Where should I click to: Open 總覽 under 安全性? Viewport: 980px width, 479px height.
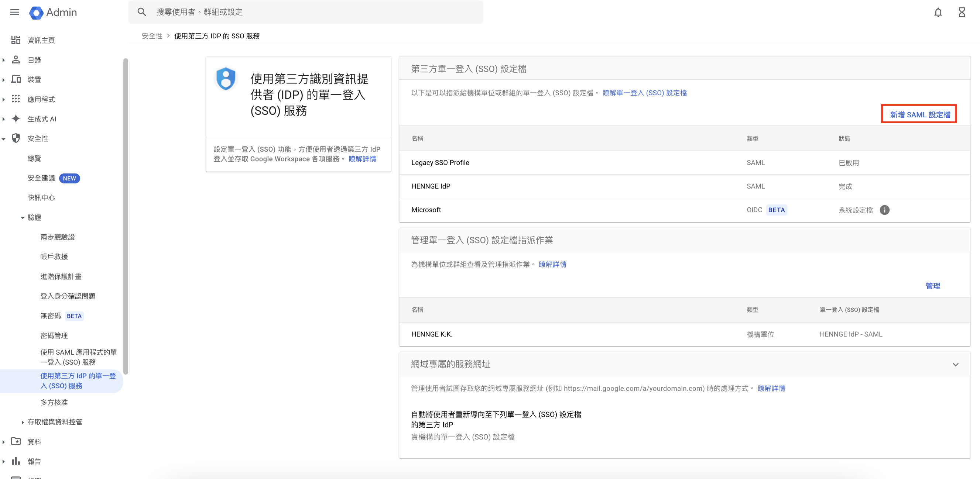coord(34,158)
